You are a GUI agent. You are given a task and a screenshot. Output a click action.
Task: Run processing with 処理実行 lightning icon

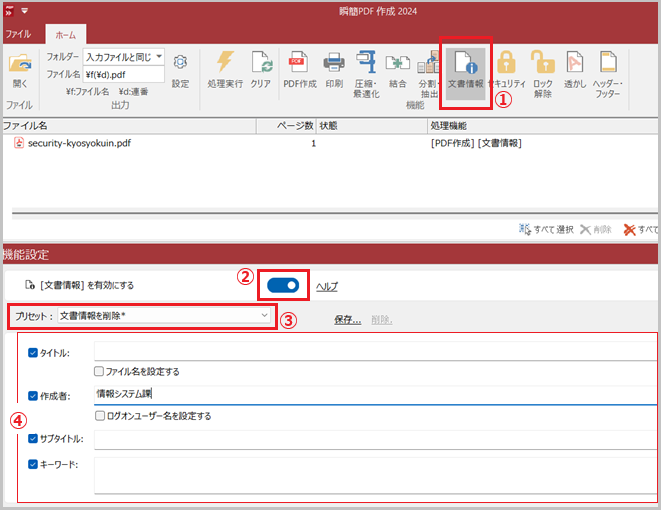tap(225, 62)
